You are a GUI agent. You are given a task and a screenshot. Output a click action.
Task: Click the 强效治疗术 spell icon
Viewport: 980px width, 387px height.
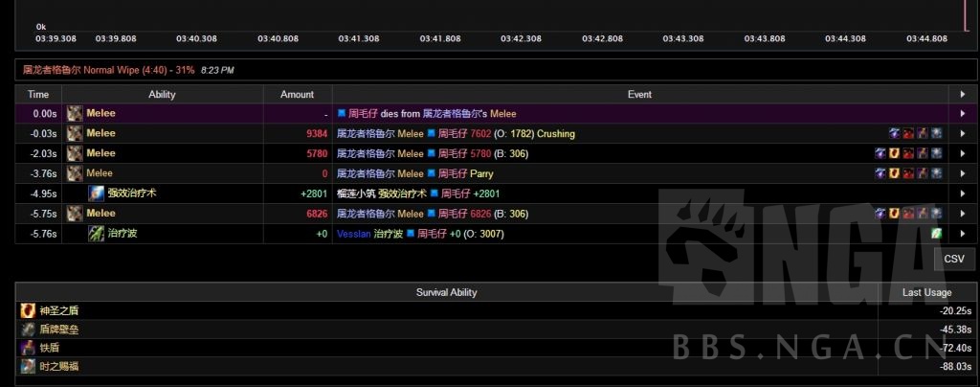click(97, 193)
